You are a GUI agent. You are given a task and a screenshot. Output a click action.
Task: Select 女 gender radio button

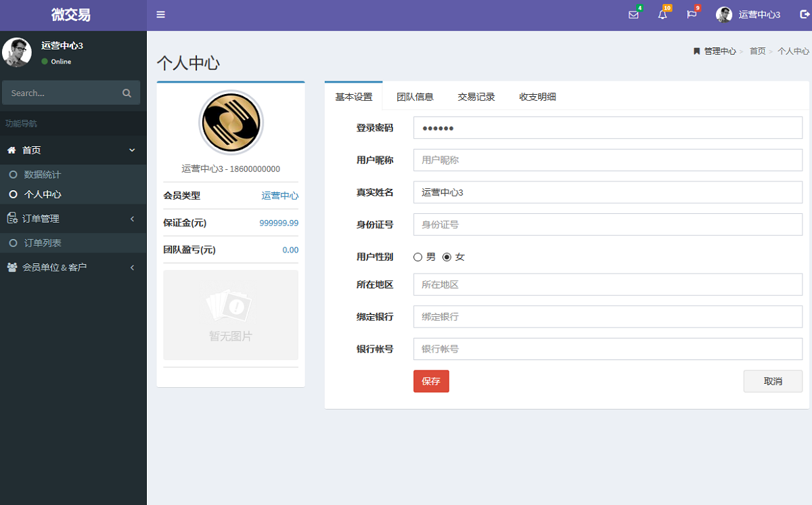[x=448, y=257]
